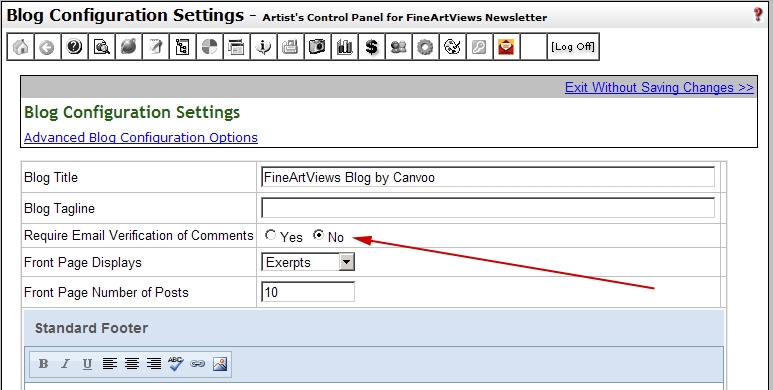Click the Blog Tagline input field
This screenshot has width=773, height=390.
coord(488,208)
